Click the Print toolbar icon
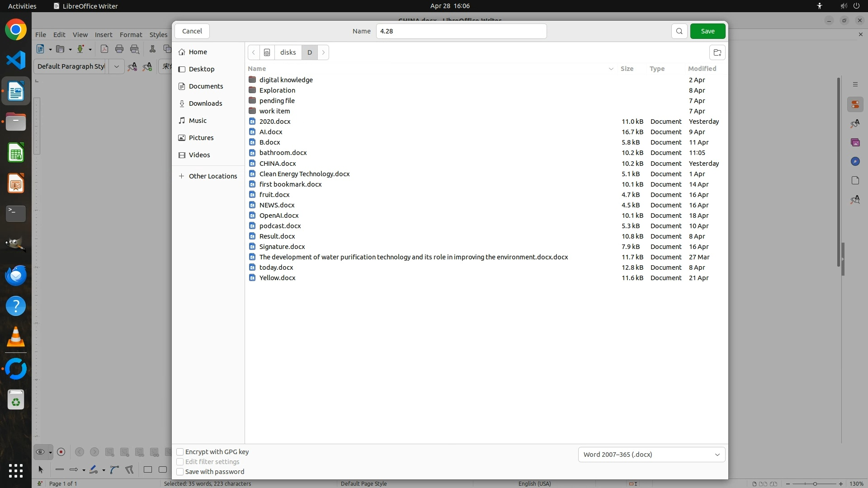The height and width of the screenshot is (488, 868). click(119, 49)
